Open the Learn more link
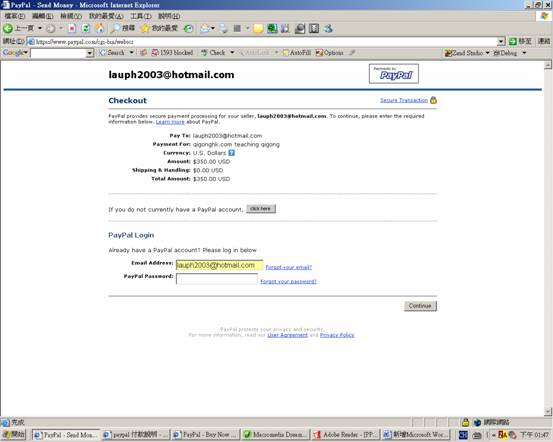The height and width of the screenshot is (442, 553). pos(170,122)
